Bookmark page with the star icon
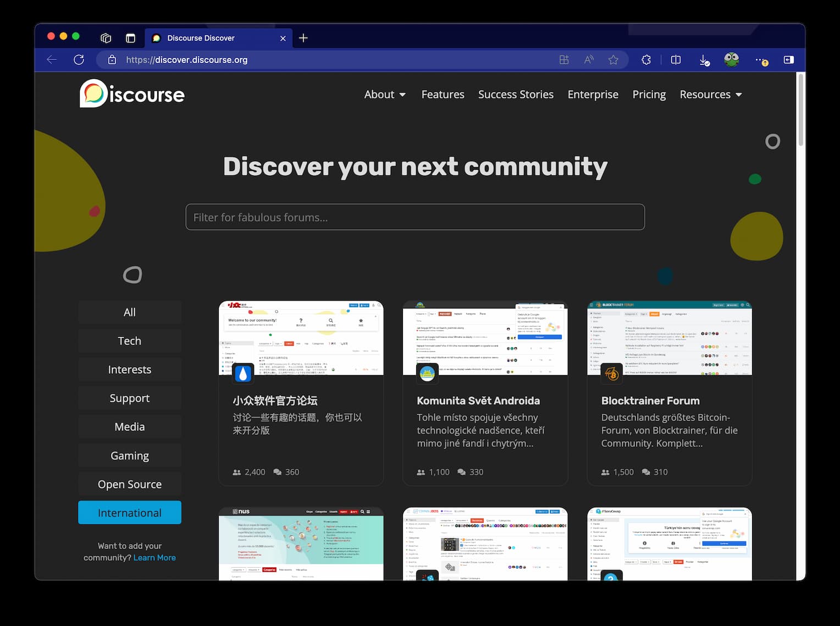 click(x=614, y=60)
